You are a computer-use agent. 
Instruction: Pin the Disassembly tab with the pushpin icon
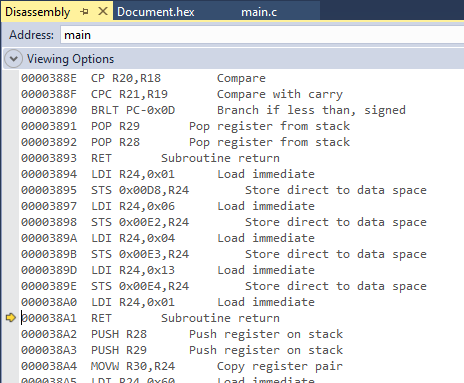coord(84,12)
